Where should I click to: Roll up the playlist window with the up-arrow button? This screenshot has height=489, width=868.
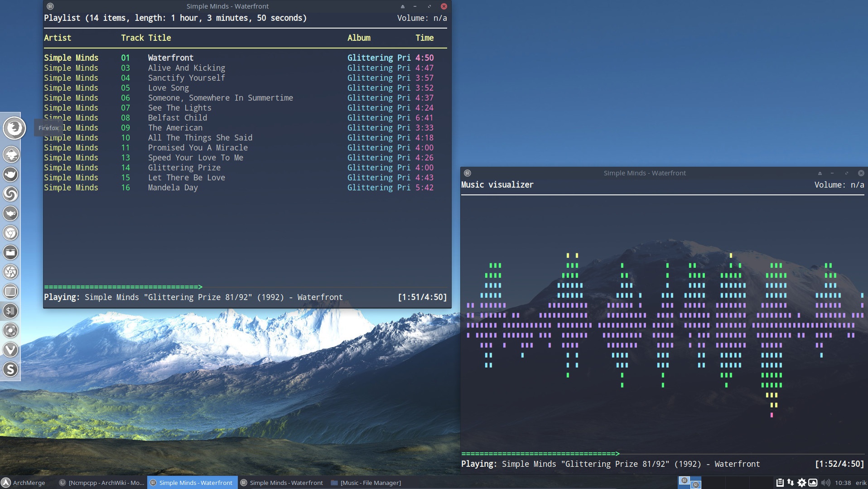tap(402, 6)
